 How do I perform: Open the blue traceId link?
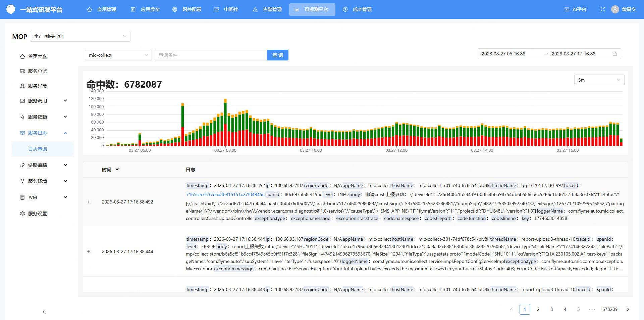(225, 194)
